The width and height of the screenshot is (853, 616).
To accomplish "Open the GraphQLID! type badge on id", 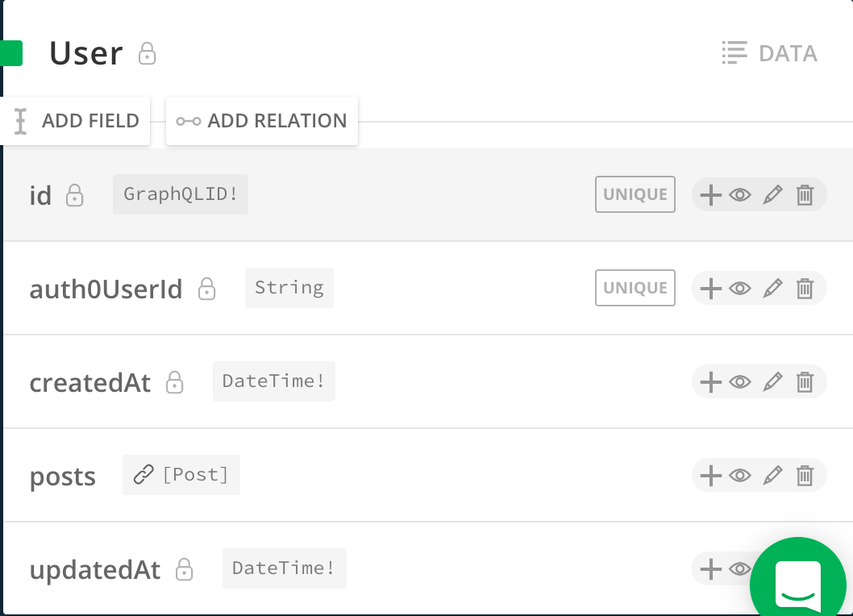I will 180,194.
